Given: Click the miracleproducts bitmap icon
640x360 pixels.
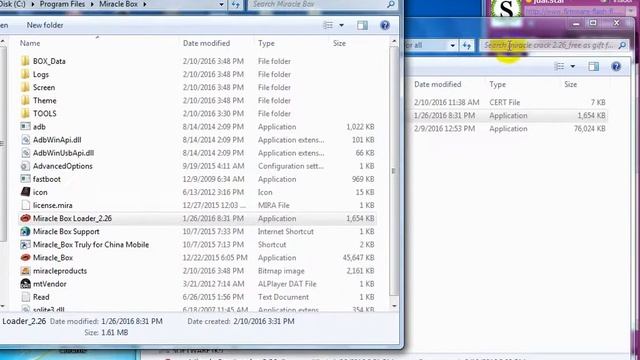Looking at the screenshot, I should tap(25, 271).
